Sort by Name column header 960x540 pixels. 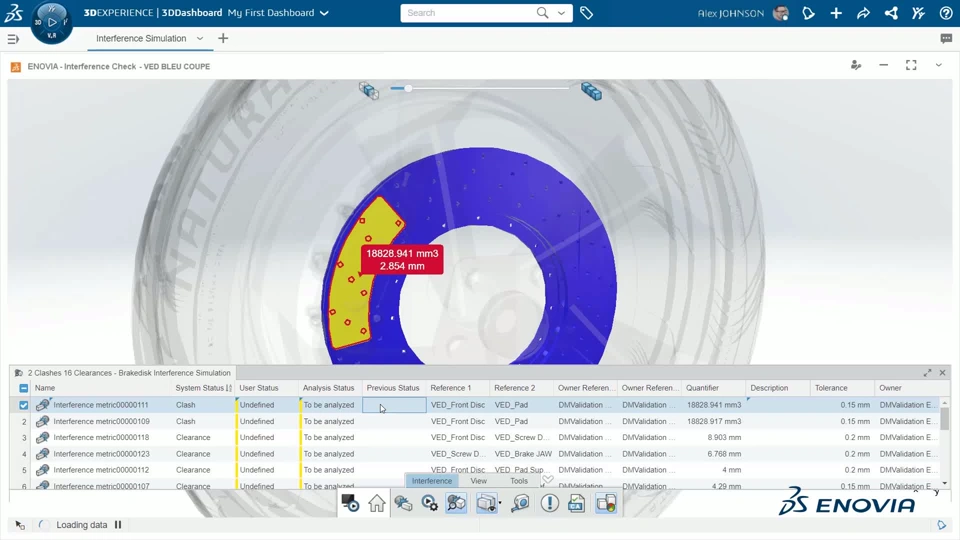[45, 388]
